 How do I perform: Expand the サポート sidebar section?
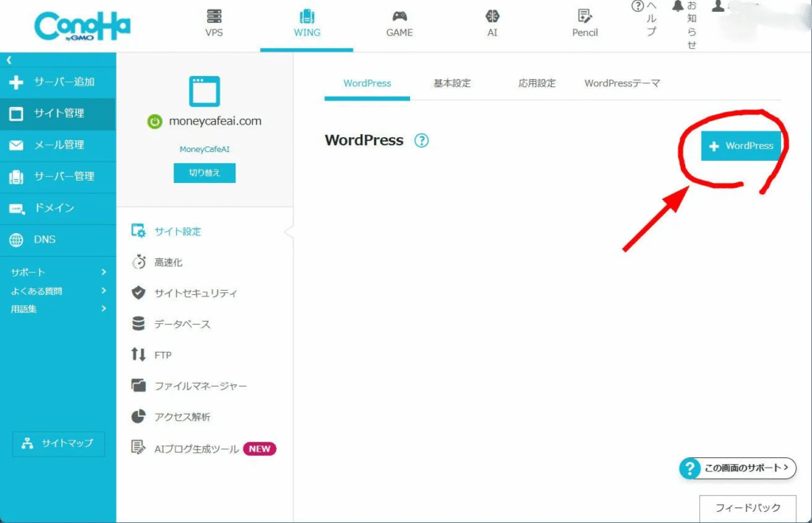tap(58, 272)
